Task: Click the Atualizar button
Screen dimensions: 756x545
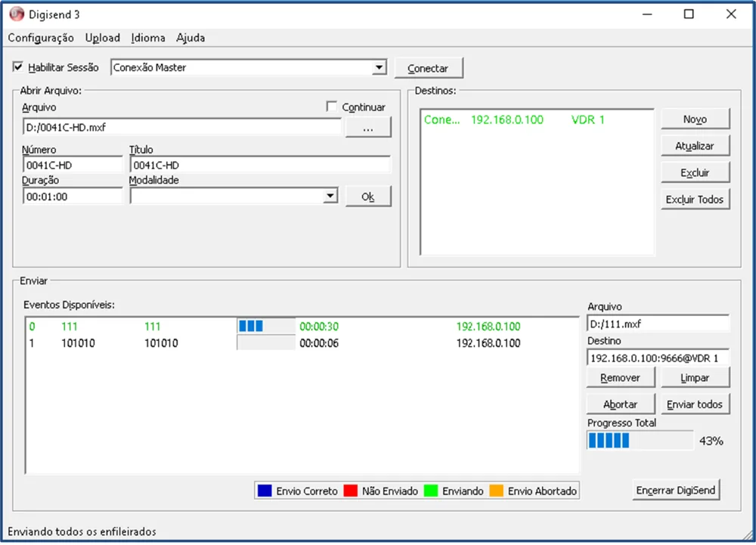Action: coord(695,146)
